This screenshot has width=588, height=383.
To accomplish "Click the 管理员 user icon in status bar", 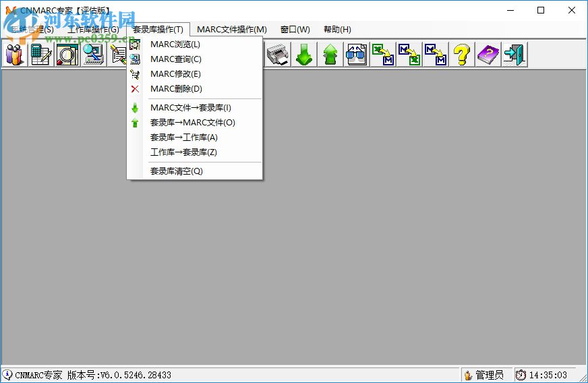I will [x=468, y=375].
